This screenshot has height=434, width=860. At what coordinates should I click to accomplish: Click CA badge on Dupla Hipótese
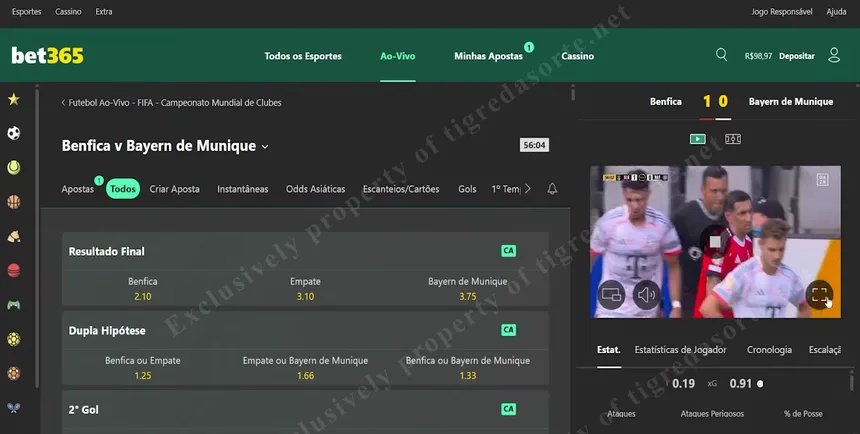[x=508, y=330]
